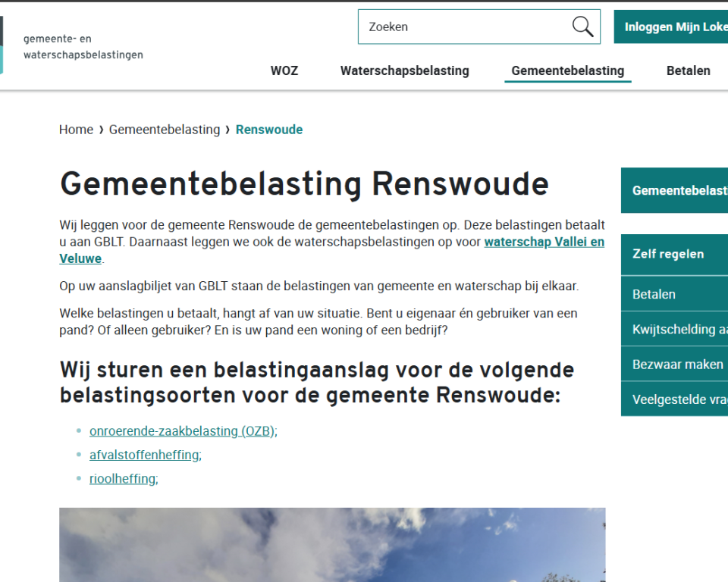Open Kwijtschelding in the sidebar menu
728x582 pixels.
(675, 330)
